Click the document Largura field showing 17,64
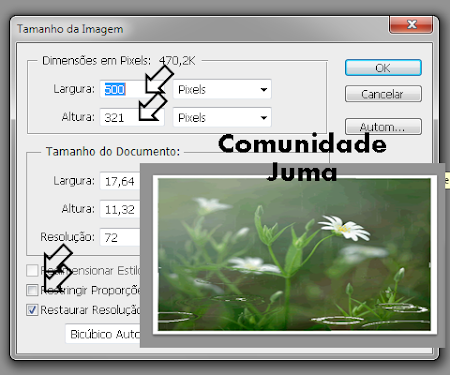Viewport: 450px width, 375px height. click(120, 181)
